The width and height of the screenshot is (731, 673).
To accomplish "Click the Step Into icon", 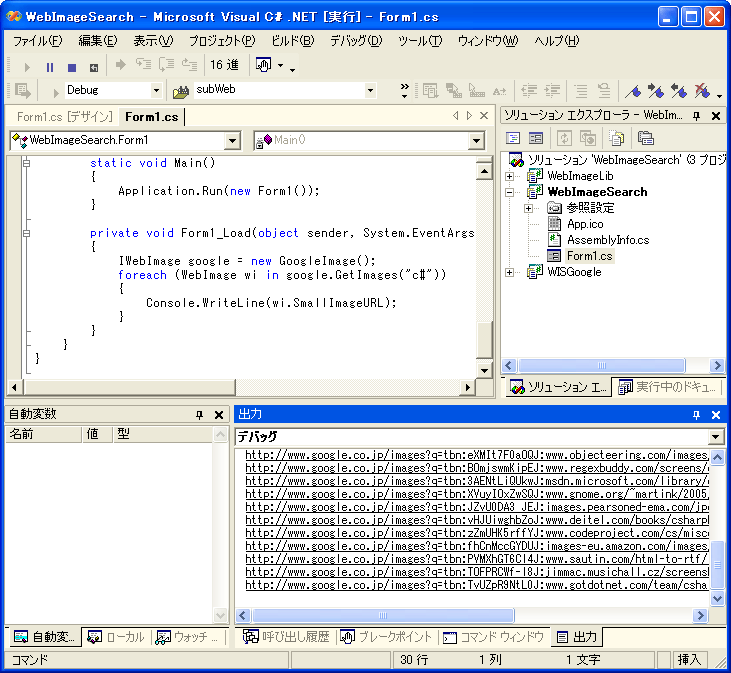I will click(x=144, y=64).
